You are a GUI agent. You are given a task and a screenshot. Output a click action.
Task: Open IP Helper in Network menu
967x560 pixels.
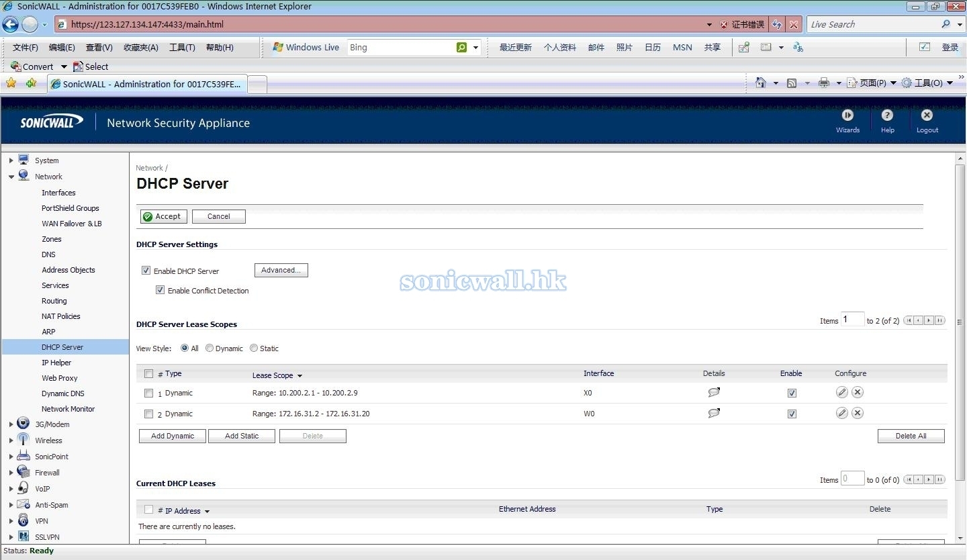56,363
